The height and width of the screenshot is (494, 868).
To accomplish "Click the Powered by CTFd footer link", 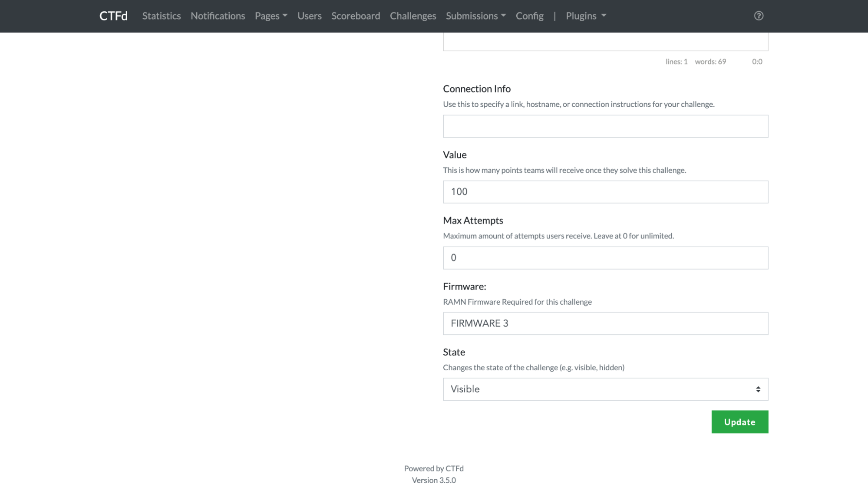I will pyautogui.click(x=433, y=468).
